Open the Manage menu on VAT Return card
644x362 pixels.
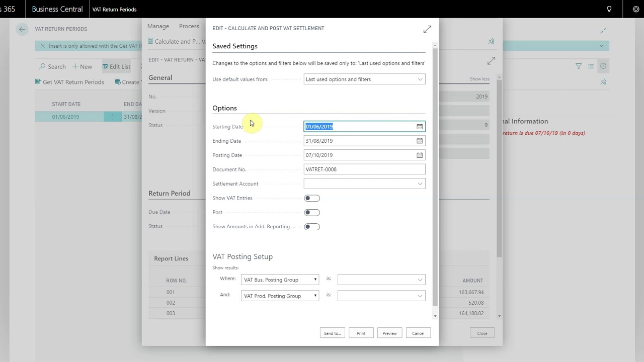pos(158,26)
